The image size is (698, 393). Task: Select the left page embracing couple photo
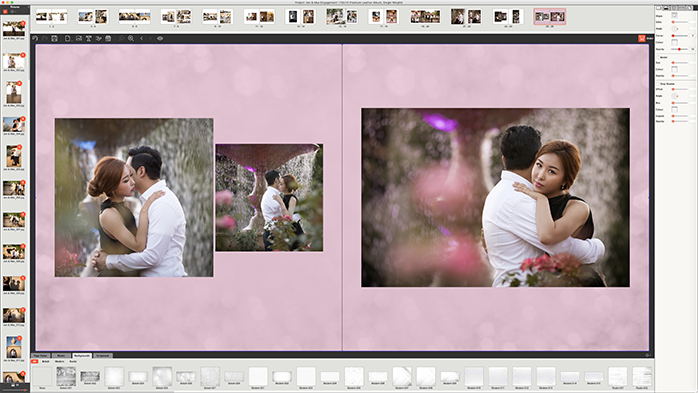coord(134,198)
